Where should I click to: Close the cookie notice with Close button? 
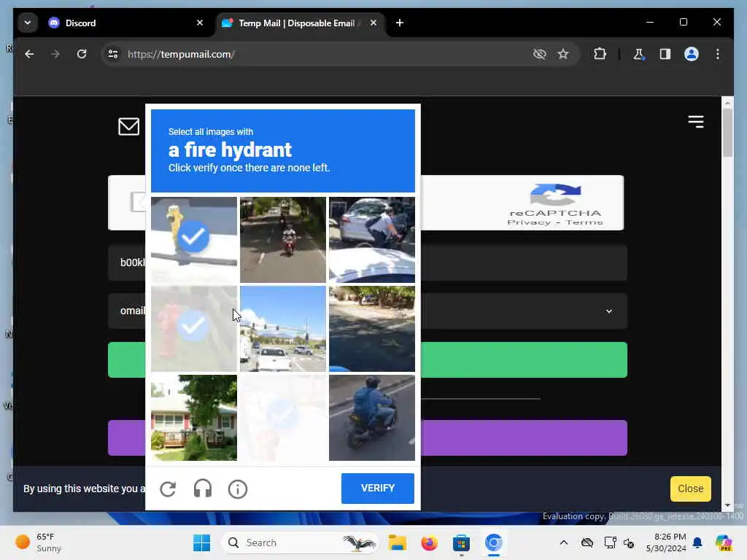pyautogui.click(x=690, y=489)
